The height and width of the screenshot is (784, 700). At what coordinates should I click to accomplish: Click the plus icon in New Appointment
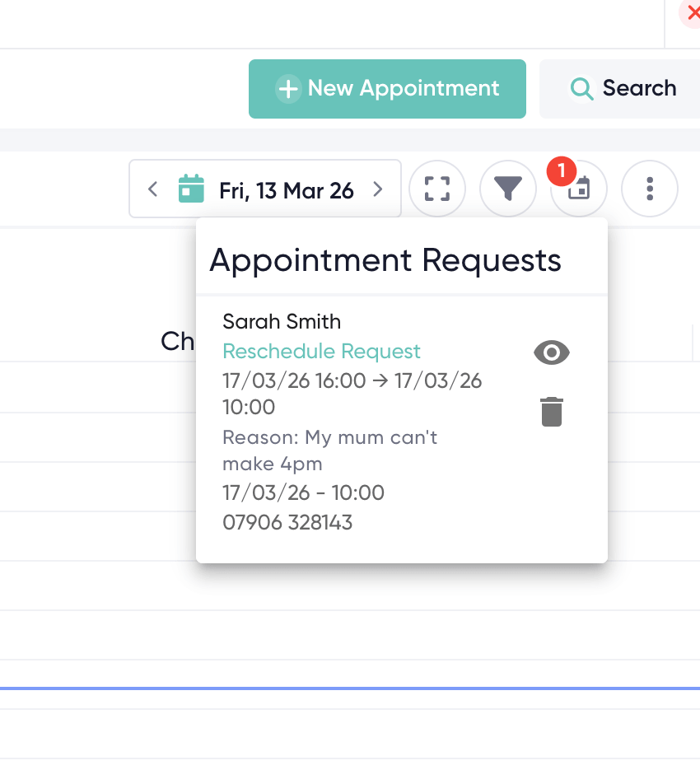click(287, 89)
